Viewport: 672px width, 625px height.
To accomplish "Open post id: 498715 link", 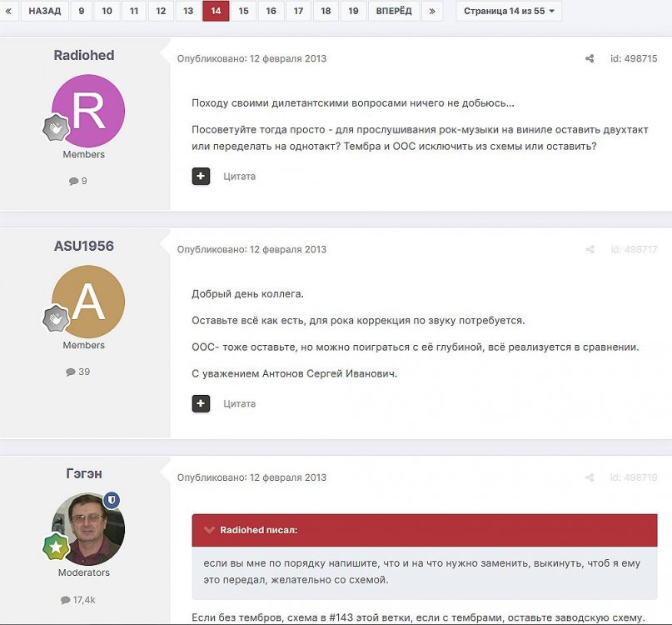I will point(633,59).
